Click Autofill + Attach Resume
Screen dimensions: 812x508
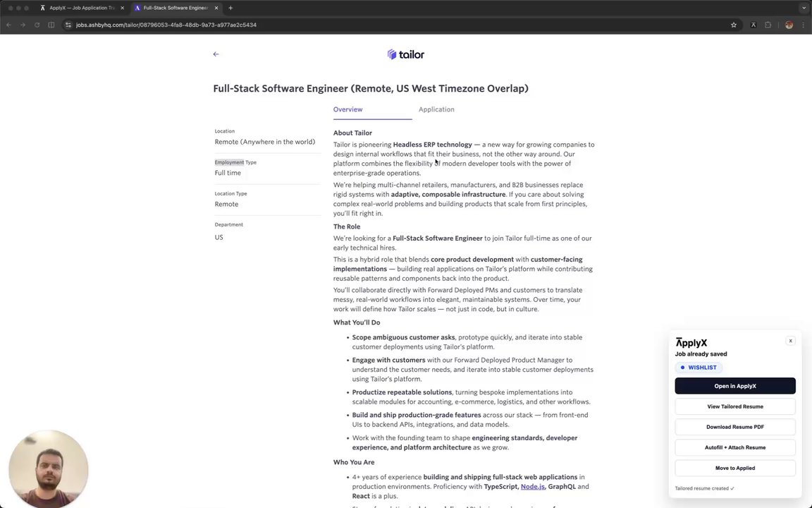click(735, 447)
